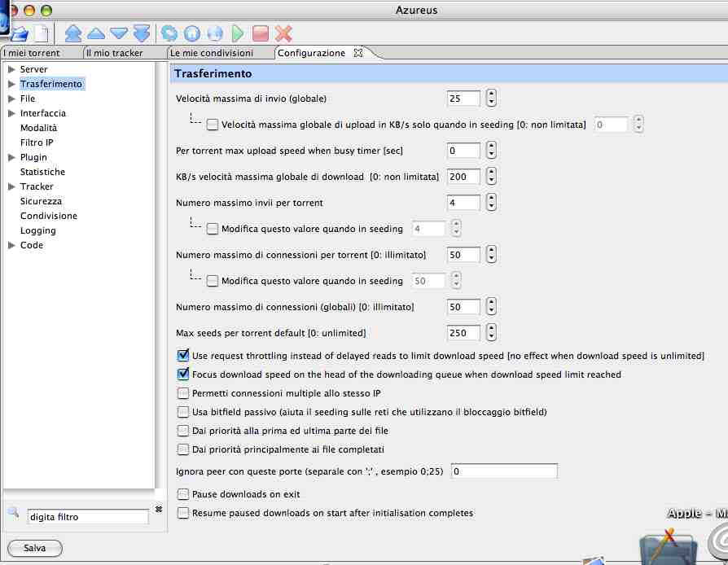Expand the Interfaccia tree node triangle
728x565 pixels.
click(x=12, y=113)
